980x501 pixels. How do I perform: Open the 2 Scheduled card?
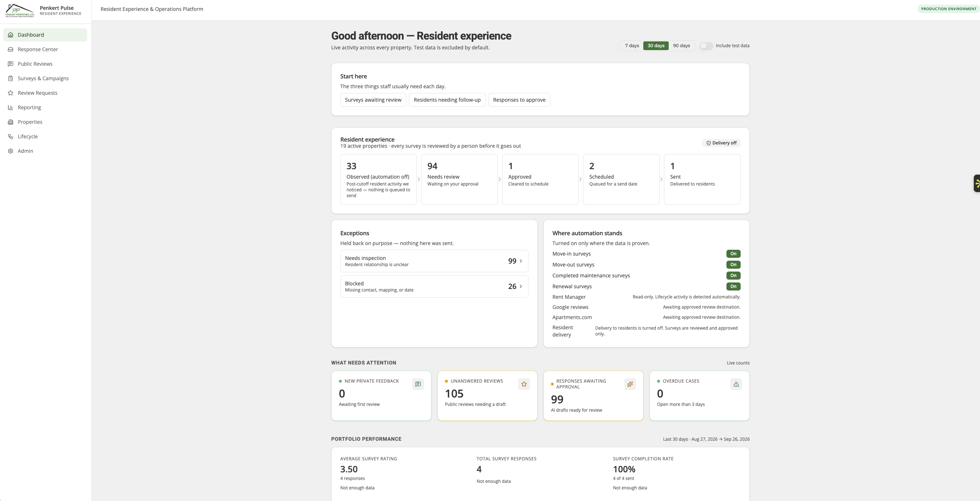point(621,179)
